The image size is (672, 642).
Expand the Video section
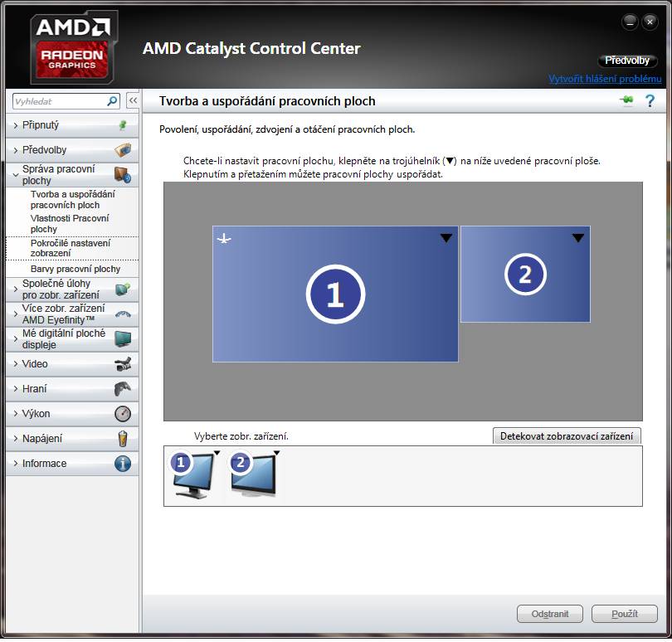pos(16,364)
